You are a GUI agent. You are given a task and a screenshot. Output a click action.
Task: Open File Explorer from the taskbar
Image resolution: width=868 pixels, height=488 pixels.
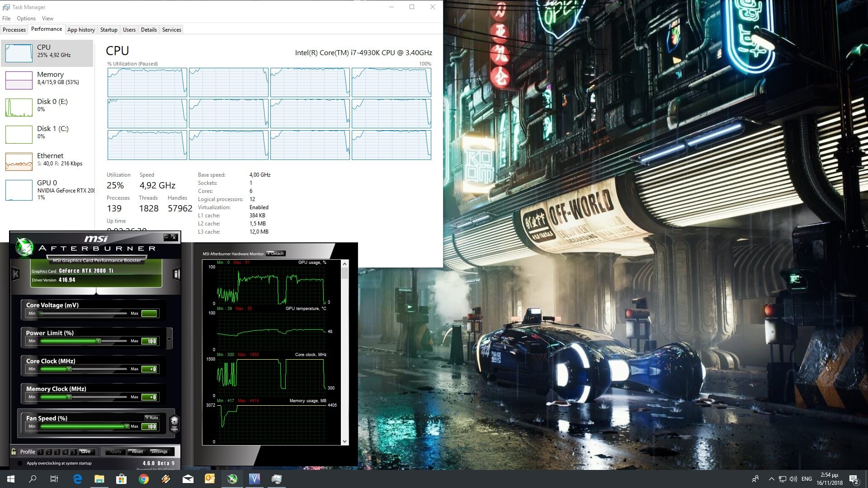99,479
